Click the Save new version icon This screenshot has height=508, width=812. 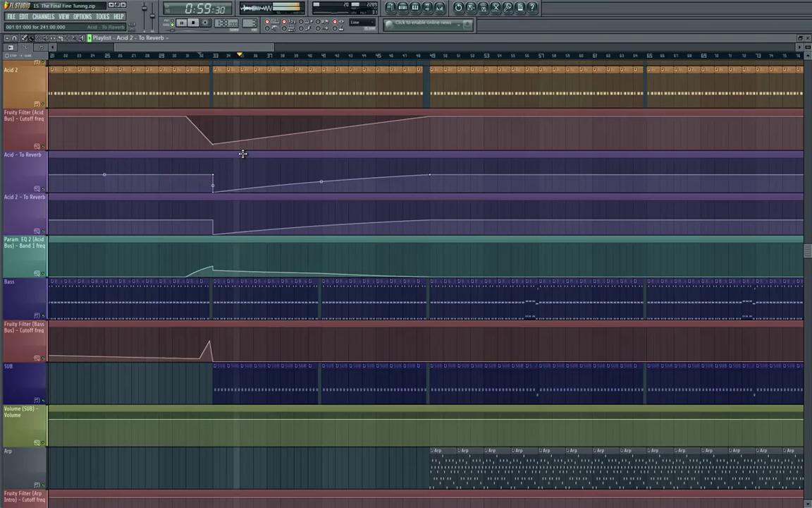470,7
